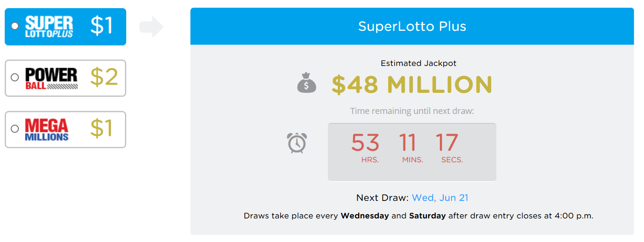Click the 11 minutes countdown value
644x242 pixels.
point(408,143)
